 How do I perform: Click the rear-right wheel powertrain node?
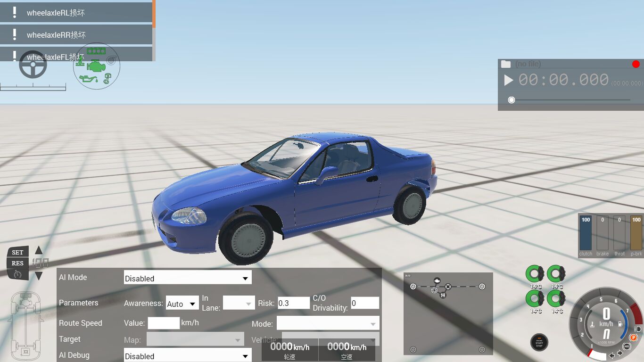click(482, 350)
